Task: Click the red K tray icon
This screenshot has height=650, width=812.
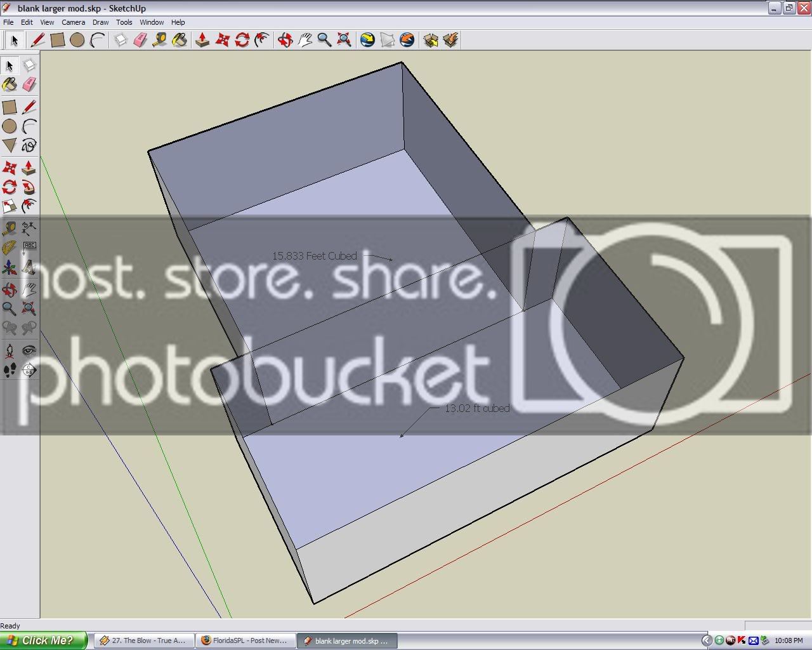Action: [x=742, y=640]
